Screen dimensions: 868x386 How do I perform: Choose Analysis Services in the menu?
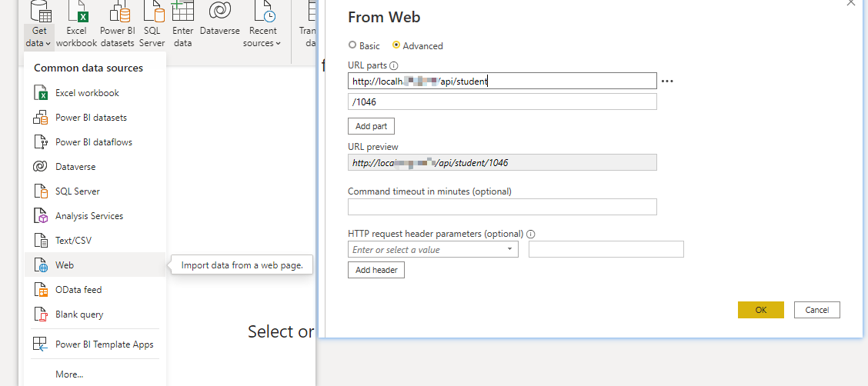(95, 215)
